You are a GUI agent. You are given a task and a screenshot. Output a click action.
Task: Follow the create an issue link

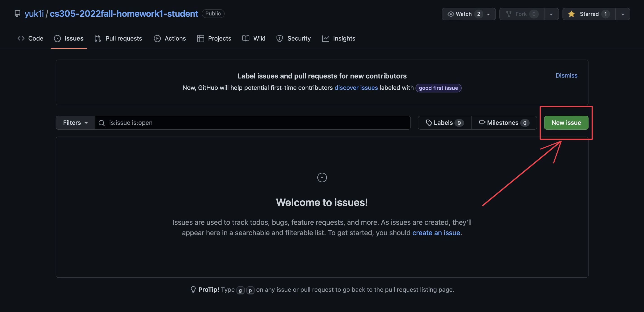coord(436,232)
